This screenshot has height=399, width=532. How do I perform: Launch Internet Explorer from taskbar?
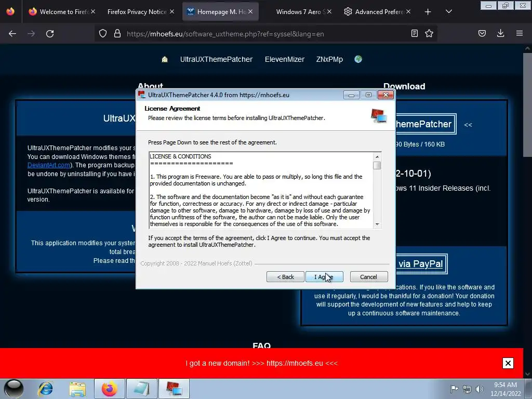(46, 389)
